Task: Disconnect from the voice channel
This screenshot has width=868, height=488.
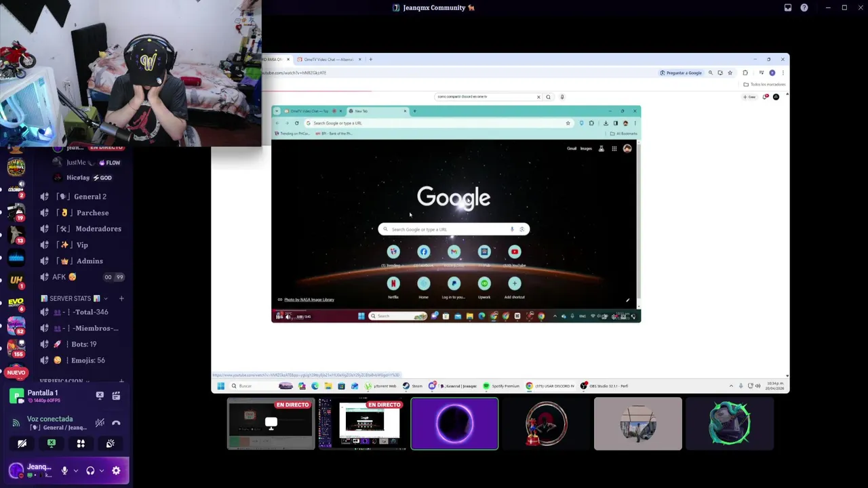Action: 116,423
